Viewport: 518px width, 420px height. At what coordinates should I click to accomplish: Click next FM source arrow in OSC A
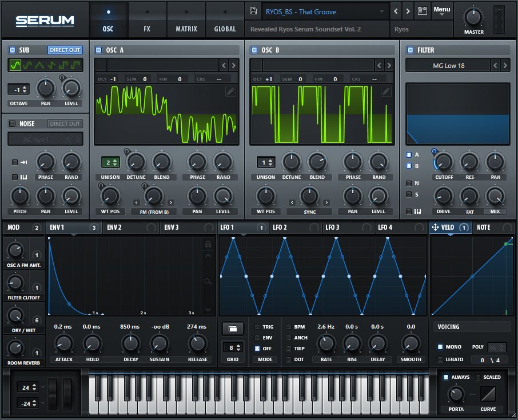coord(171,202)
